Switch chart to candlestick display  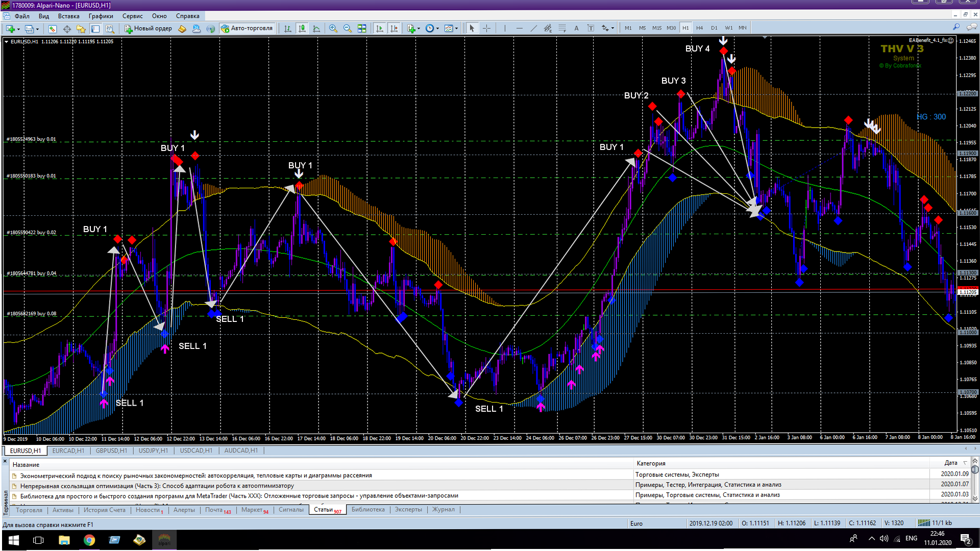coord(302,29)
